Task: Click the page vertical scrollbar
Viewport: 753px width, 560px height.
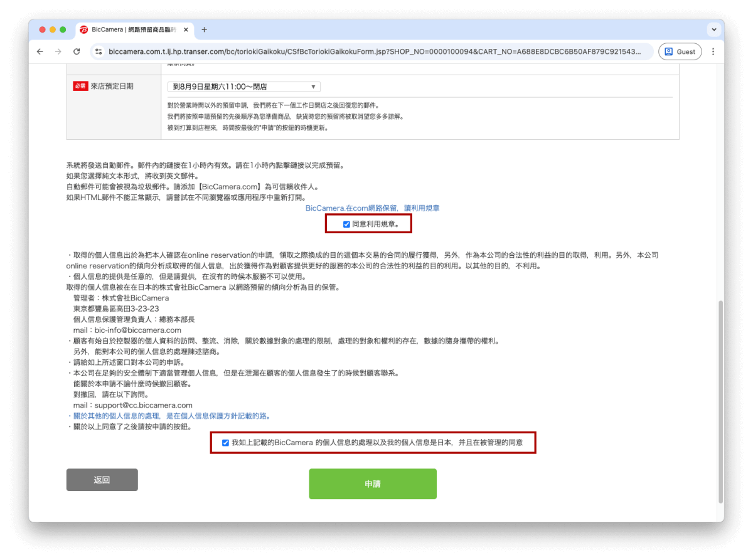Action: [720, 401]
